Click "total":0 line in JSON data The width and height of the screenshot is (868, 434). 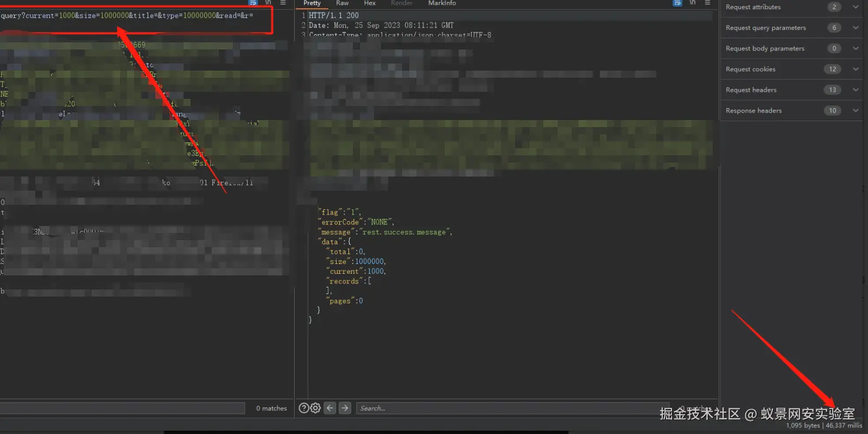click(x=346, y=251)
